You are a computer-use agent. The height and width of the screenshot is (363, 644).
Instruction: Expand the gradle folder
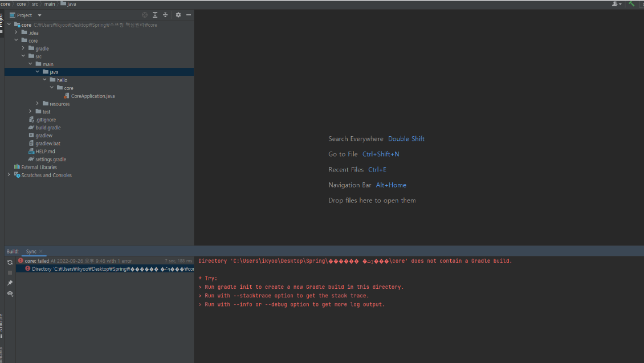click(23, 48)
